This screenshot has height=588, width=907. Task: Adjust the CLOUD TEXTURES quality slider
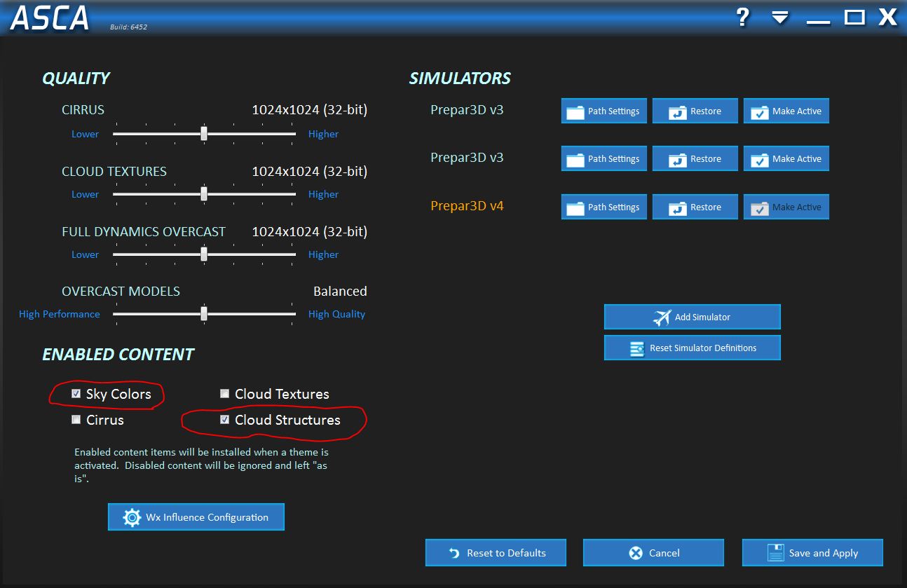point(204,194)
